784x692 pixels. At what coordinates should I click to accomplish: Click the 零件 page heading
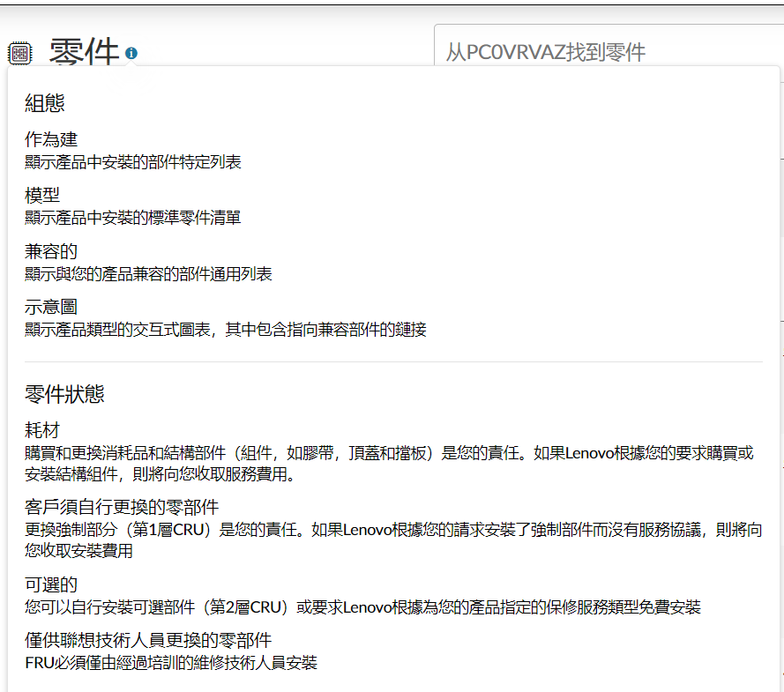pos(84,51)
